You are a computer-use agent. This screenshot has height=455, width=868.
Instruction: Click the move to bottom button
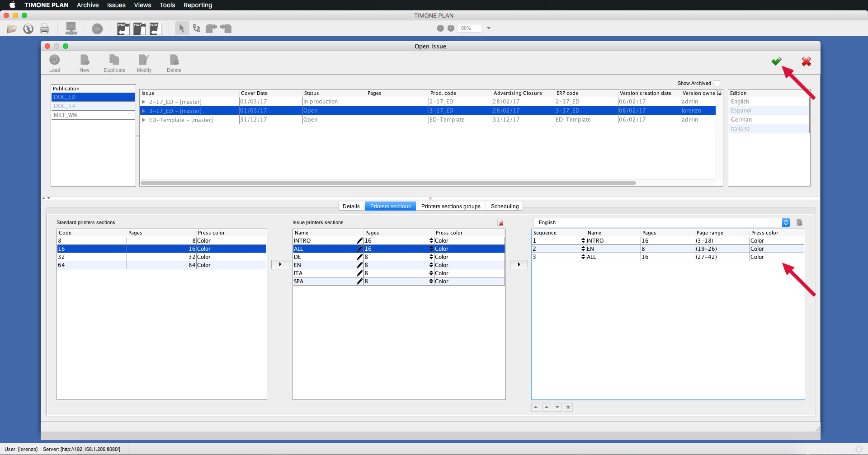pyautogui.click(x=568, y=407)
